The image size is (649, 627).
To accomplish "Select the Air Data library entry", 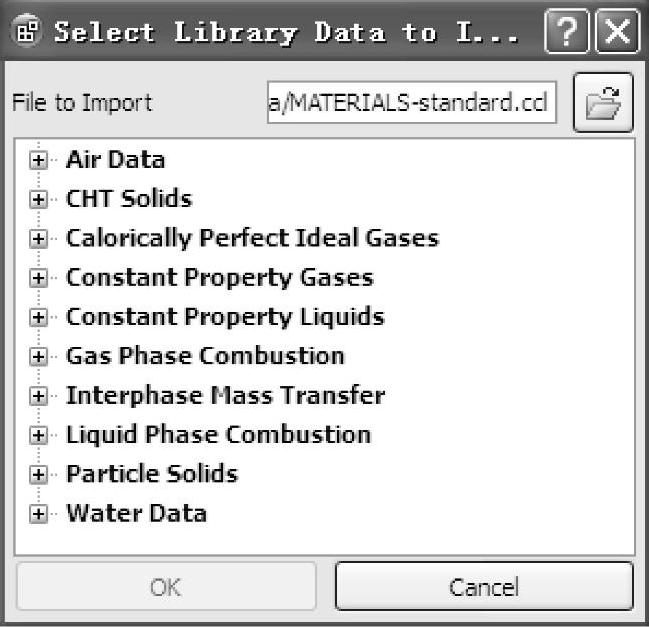I will (115, 160).
